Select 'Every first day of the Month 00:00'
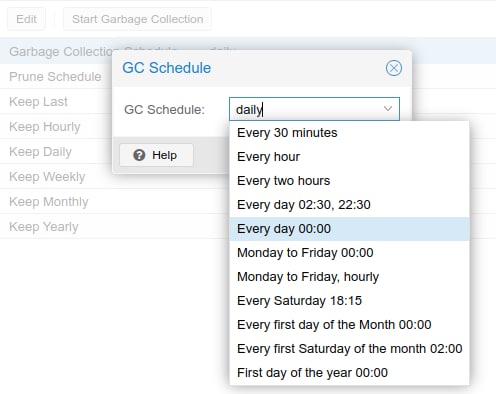The image size is (496, 394). [349, 325]
